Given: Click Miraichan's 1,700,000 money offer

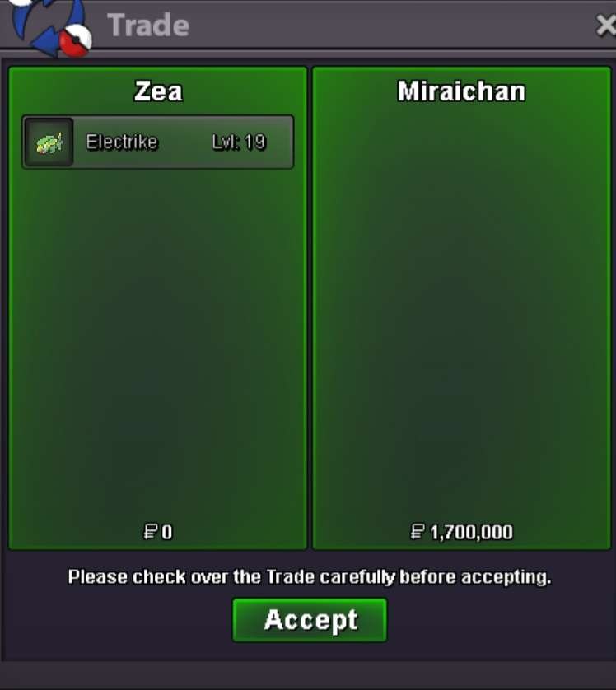Looking at the screenshot, I should tap(471, 532).
